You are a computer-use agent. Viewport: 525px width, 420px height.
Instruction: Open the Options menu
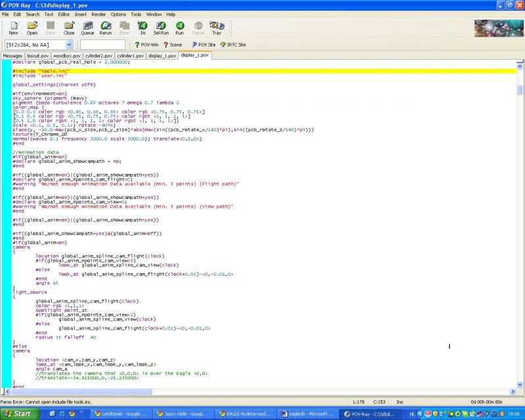(118, 14)
